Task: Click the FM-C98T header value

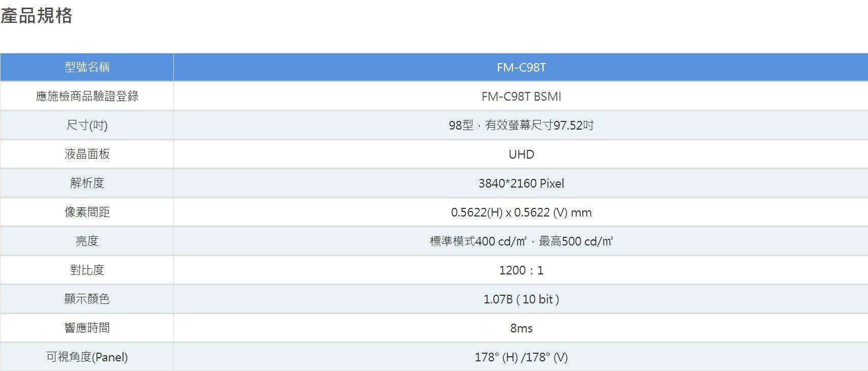Action: click(521, 67)
